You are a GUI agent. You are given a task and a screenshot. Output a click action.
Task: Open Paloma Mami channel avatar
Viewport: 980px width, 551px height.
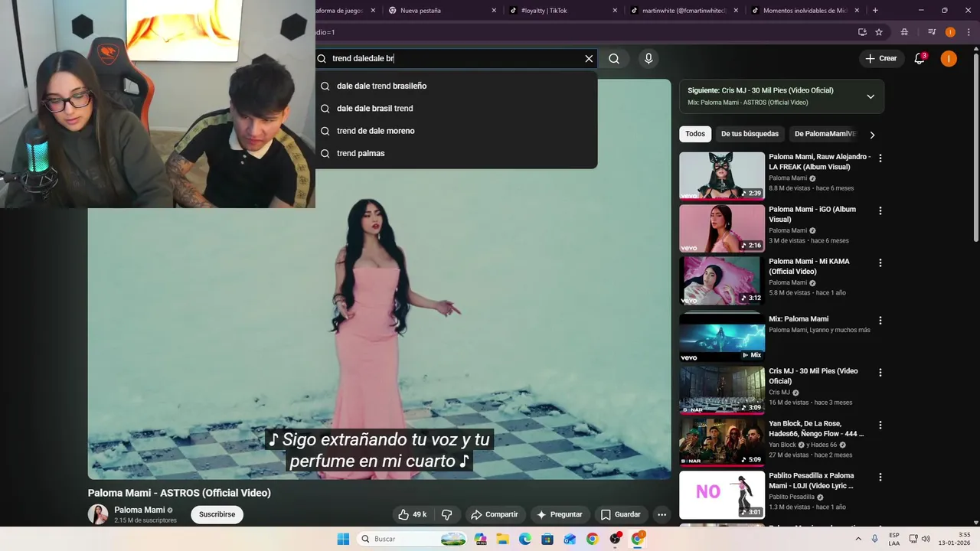[98, 514]
